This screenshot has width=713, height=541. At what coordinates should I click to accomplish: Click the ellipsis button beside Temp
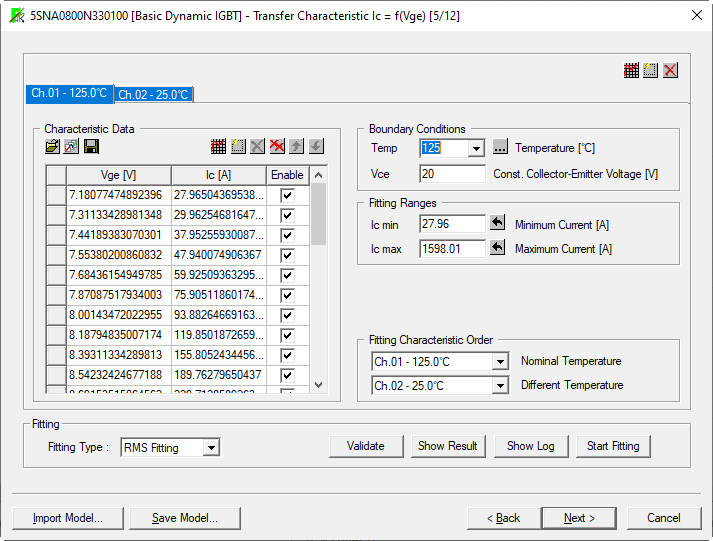(501, 148)
